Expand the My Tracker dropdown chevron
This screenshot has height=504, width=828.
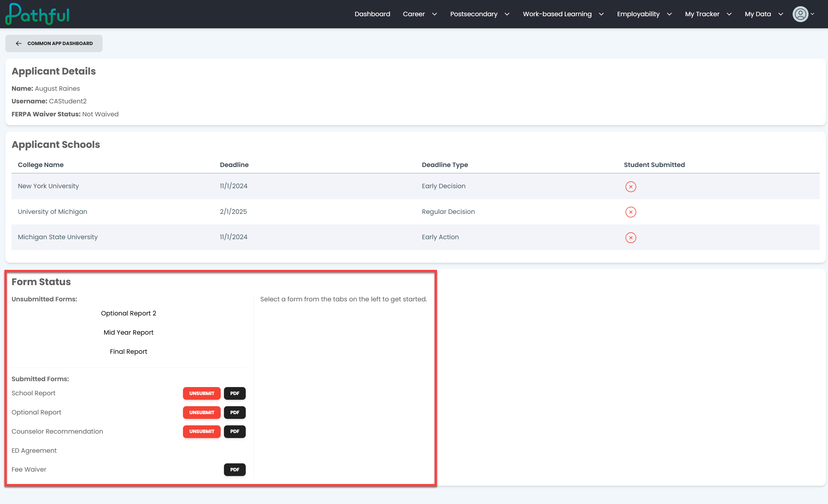click(x=729, y=14)
